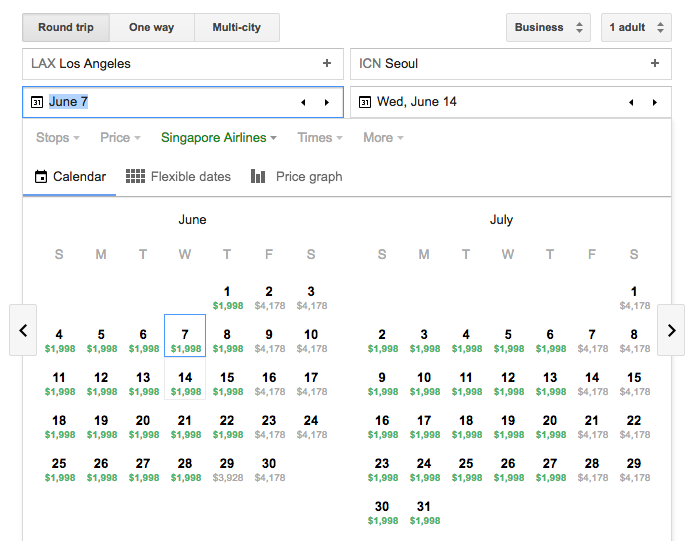Expand the Singapore Airlines filter
The height and width of the screenshot is (541, 694).
point(218,138)
